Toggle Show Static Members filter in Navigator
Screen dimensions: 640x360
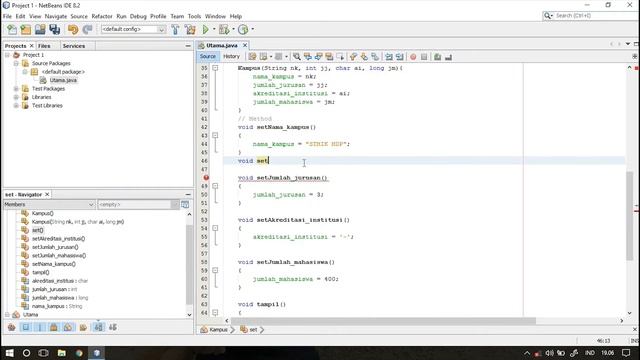(40, 327)
